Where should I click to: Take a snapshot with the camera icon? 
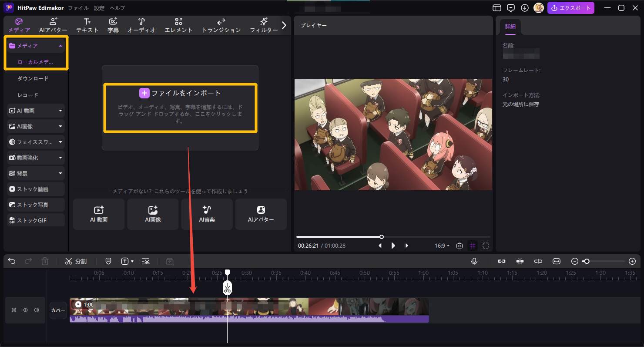pyautogui.click(x=459, y=246)
